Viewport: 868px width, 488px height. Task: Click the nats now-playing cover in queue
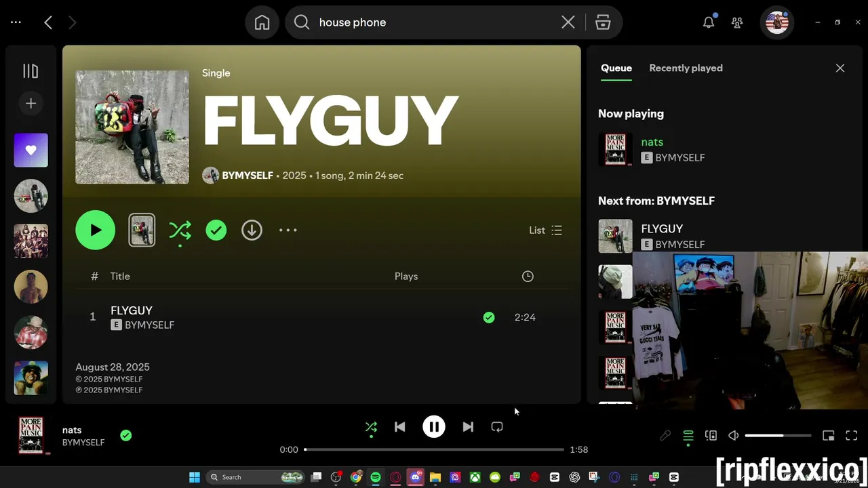pyautogui.click(x=615, y=149)
